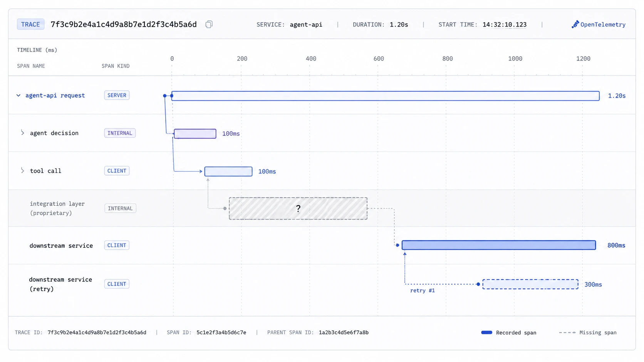
Task: Click the 1000 timeline tick label
Action: pos(515,58)
